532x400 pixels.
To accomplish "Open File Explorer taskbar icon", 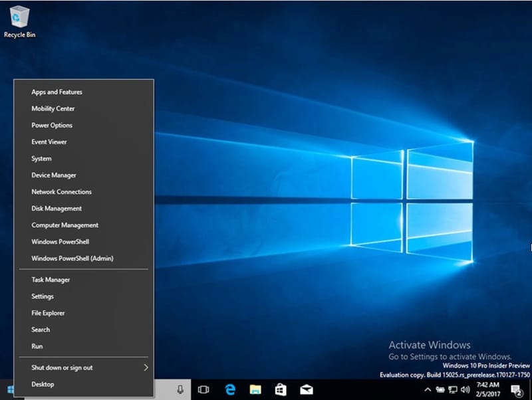I will (x=255, y=389).
